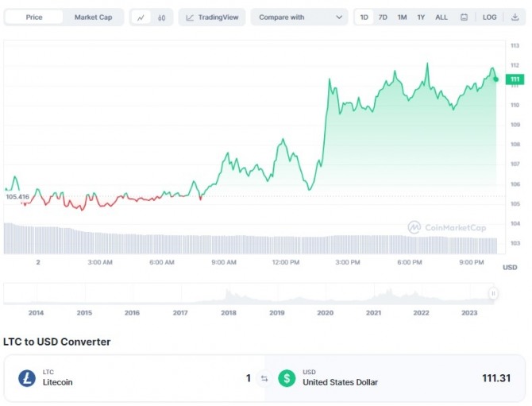Select the Price chart toggle
Image resolution: width=532 pixels, height=406 pixels.
pyautogui.click(x=33, y=17)
